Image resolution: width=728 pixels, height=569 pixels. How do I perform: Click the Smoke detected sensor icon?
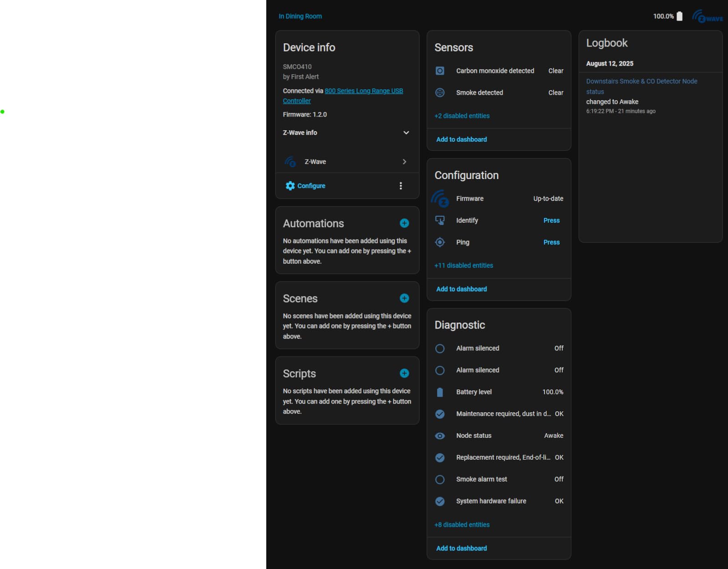tap(440, 93)
